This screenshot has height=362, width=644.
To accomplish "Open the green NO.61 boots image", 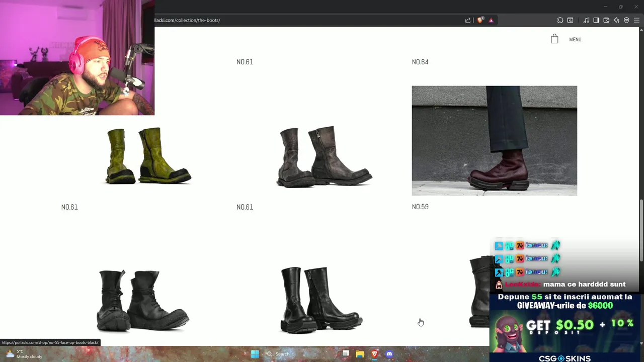I will (148, 155).
